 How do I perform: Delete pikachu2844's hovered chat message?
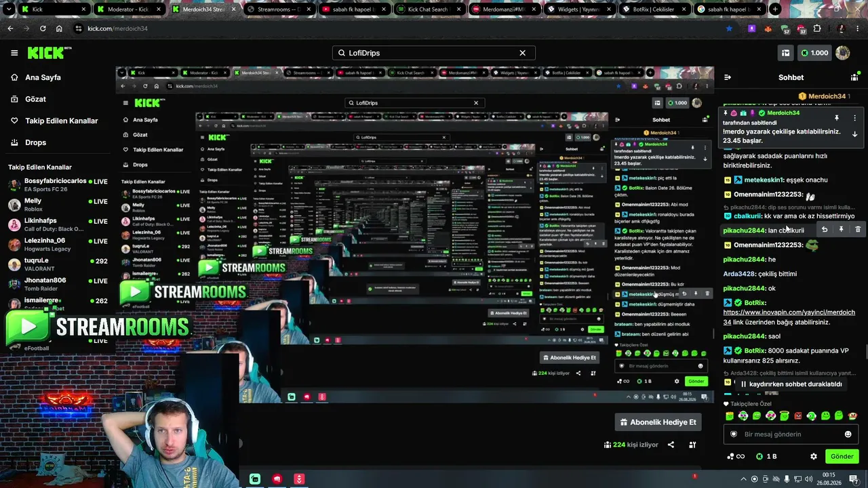point(858,230)
